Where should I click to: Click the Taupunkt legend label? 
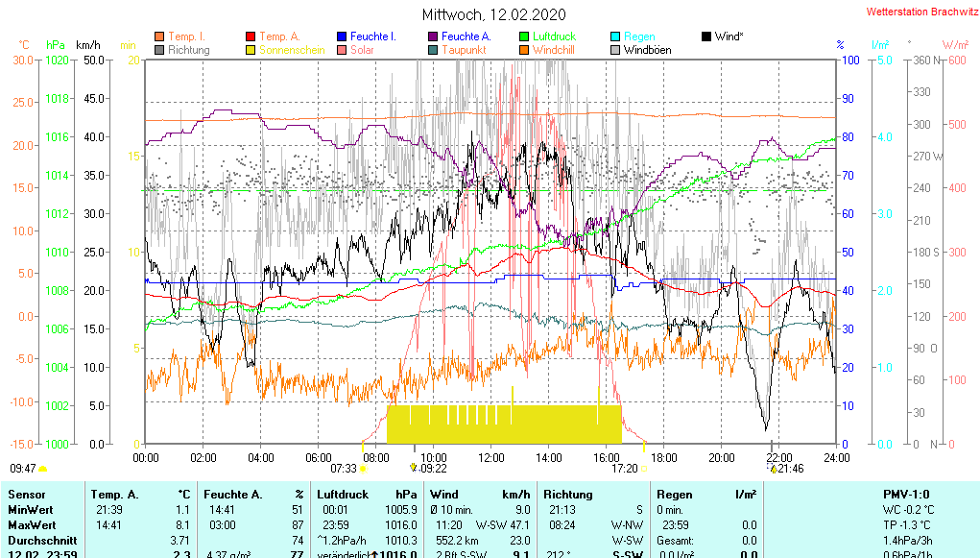pyautogui.click(x=462, y=50)
